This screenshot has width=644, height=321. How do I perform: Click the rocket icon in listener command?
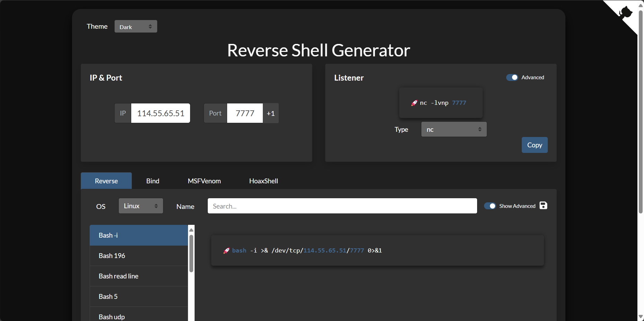(x=414, y=103)
